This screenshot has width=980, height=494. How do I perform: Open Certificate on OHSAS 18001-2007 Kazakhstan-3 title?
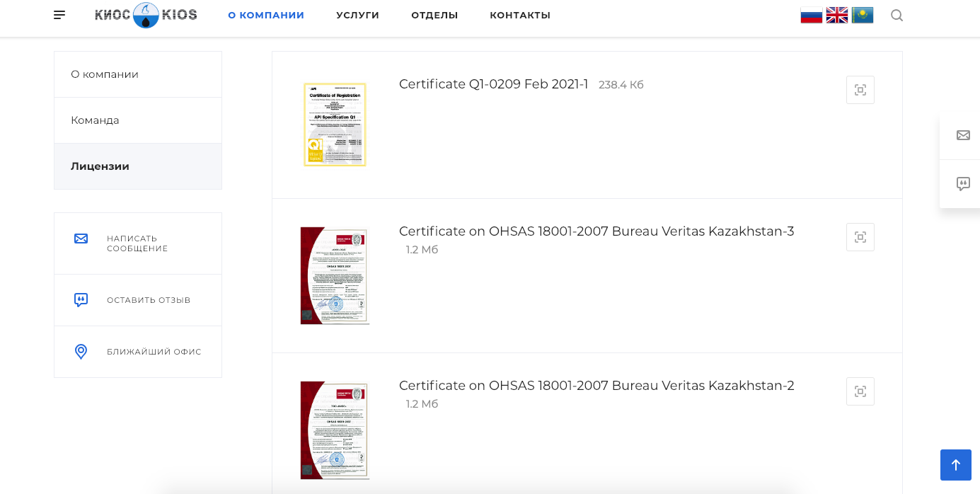click(x=596, y=231)
